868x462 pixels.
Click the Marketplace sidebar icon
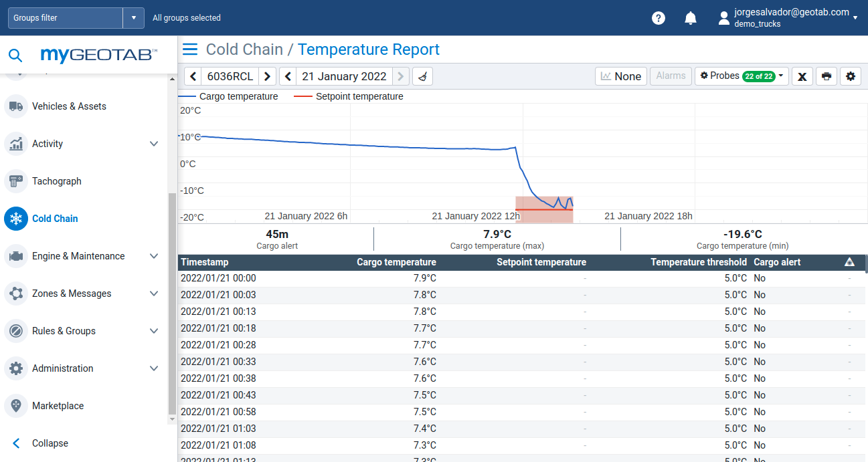pyautogui.click(x=16, y=406)
